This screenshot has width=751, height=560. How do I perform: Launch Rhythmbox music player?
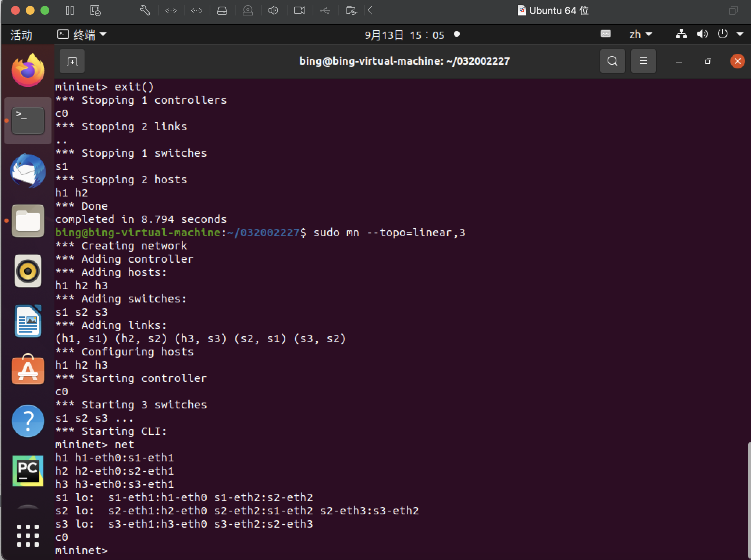(x=28, y=271)
